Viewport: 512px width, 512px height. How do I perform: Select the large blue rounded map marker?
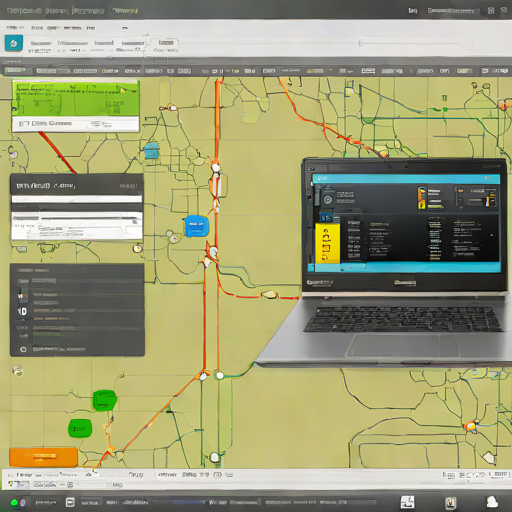pyautogui.click(x=196, y=226)
